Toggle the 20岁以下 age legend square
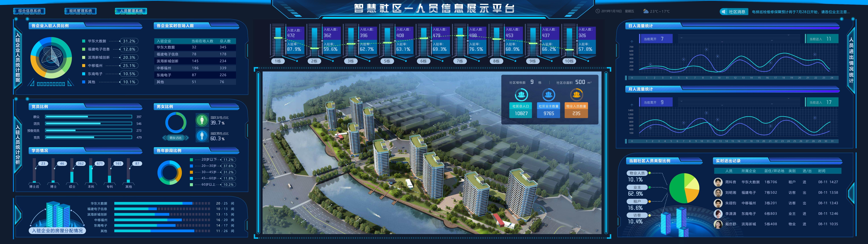868x244 pixels. 191,160
